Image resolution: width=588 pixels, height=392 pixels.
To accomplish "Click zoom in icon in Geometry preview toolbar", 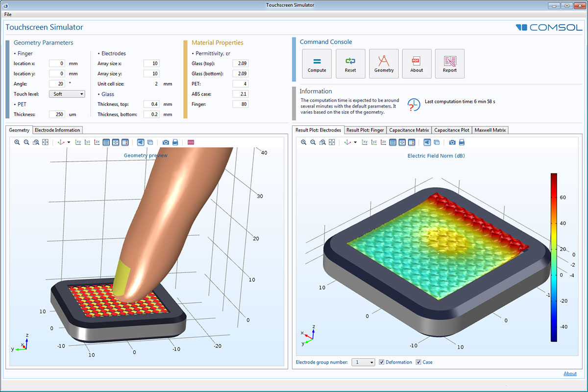I will click(x=17, y=142).
